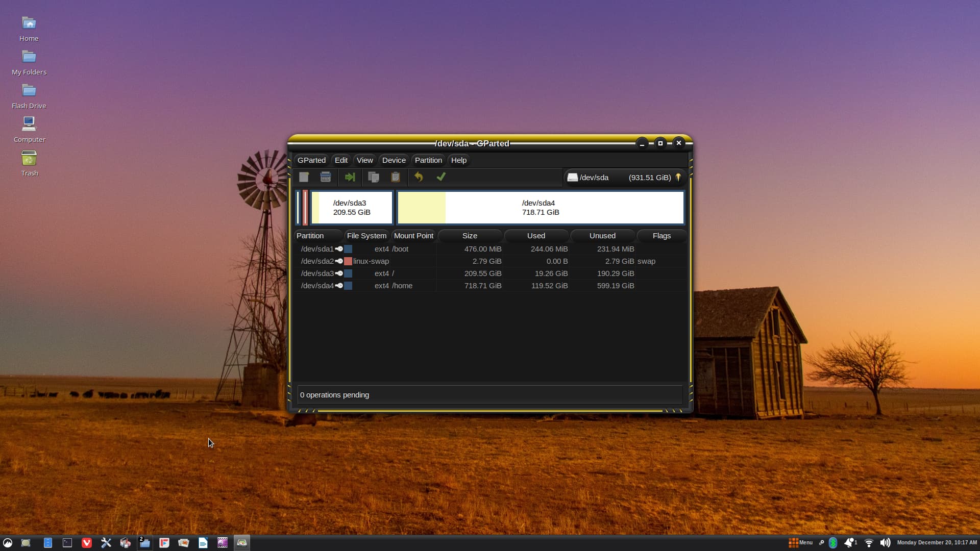The image size is (980, 551).
Task: Click the Undo last operation icon
Action: coord(419,177)
